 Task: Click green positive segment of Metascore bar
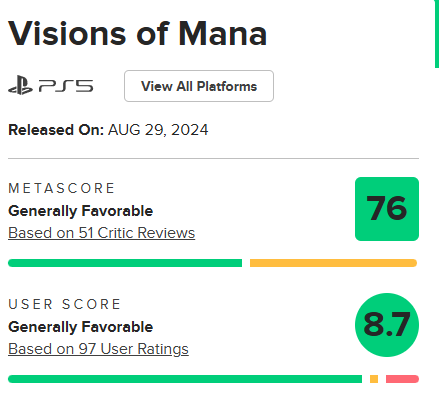(x=125, y=263)
